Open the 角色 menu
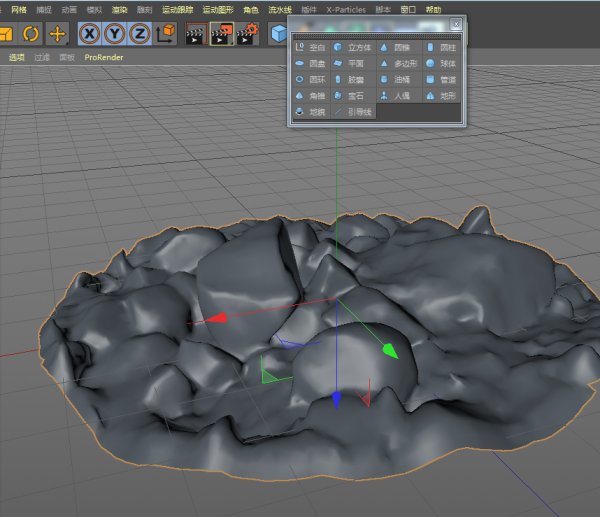The height and width of the screenshot is (517, 600). tap(251, 10)
